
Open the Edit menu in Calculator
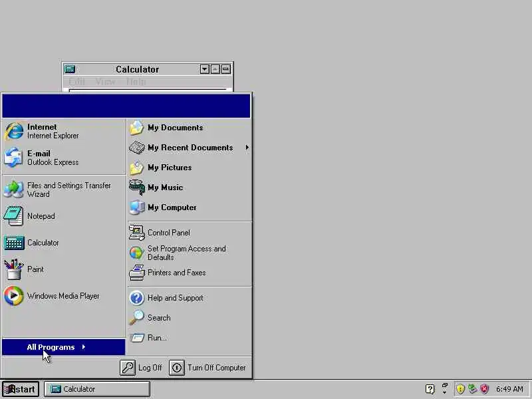[76, 81]
